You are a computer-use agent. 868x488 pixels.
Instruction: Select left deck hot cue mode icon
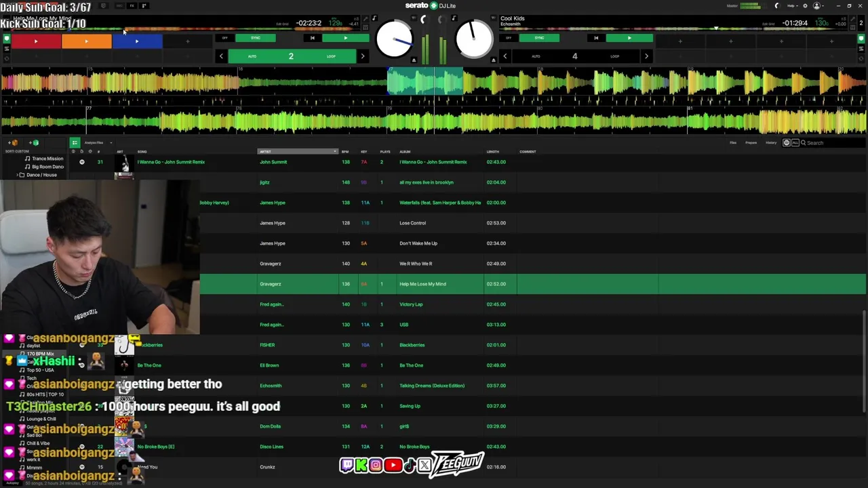pyautogui.click(x=7, y=39)
